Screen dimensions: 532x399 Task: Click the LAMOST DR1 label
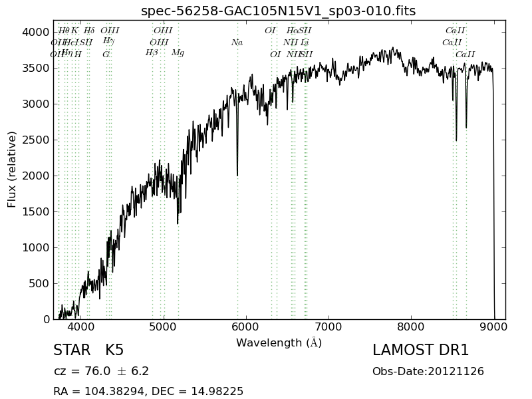421,350
